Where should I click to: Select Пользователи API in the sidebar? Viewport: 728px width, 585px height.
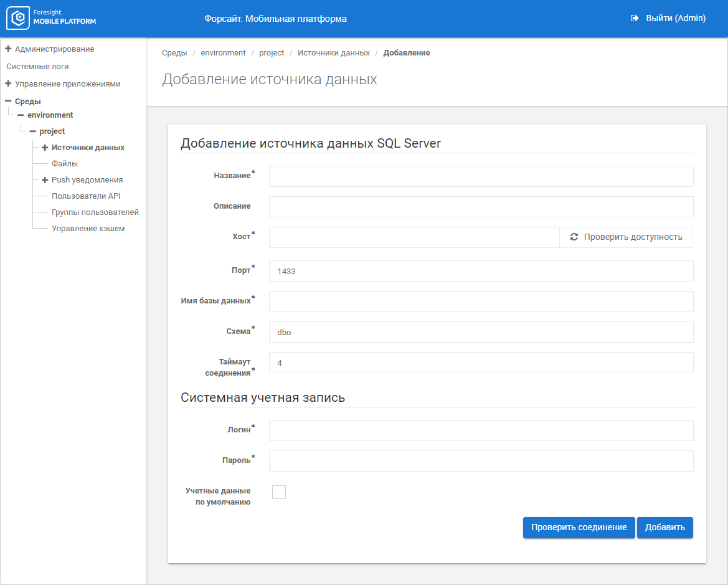[x=86, y=196]
